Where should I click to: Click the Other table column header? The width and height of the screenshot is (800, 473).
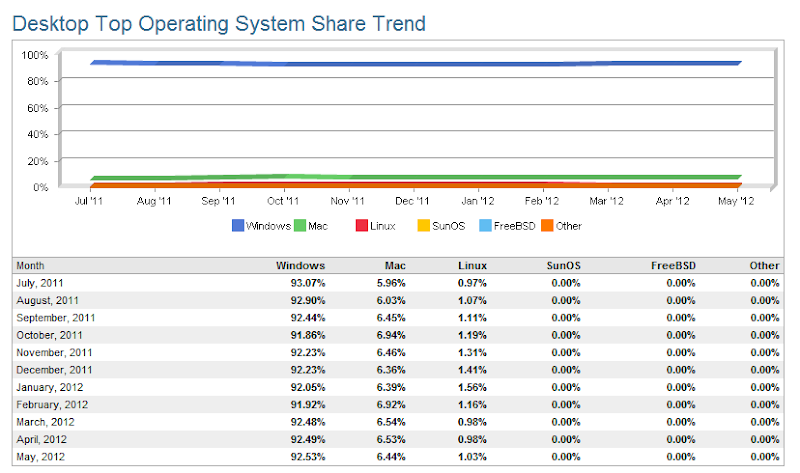click(x=764, y=266)
